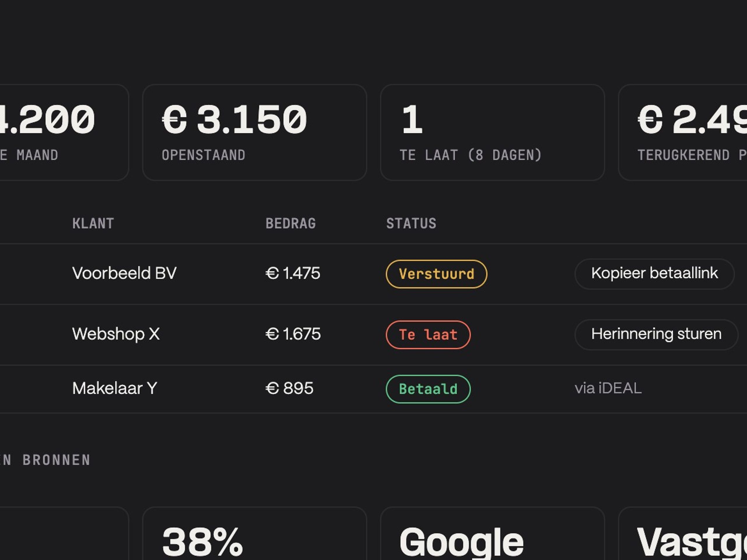Click the STATUS column header
Viewport: 747px width, 560px height.
click(411, 223)
